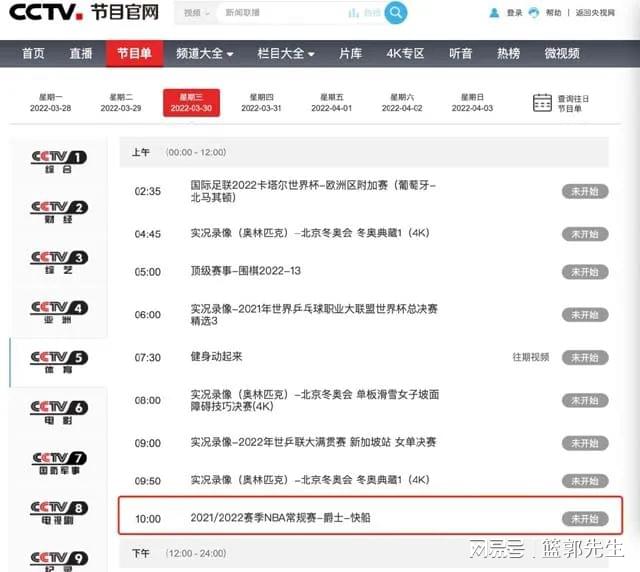640x572 pixels.
Task: Open the 微视频 nav item
Action: point(562,53)
